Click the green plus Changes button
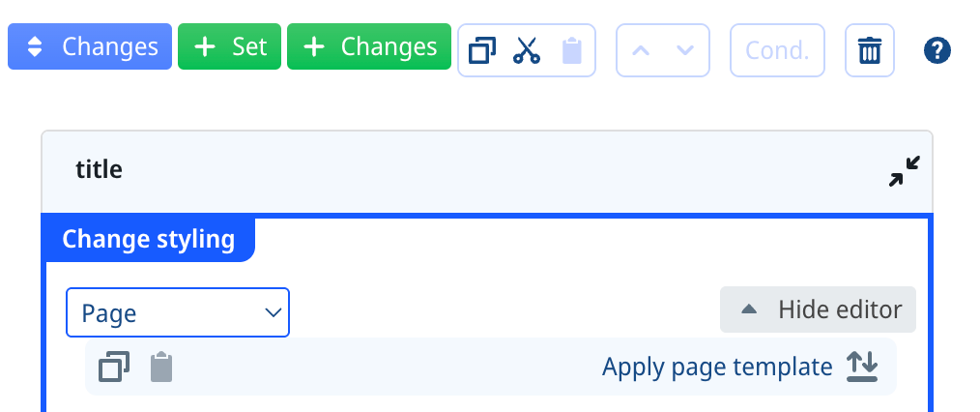The image size is (980, 412). (369, 46)
